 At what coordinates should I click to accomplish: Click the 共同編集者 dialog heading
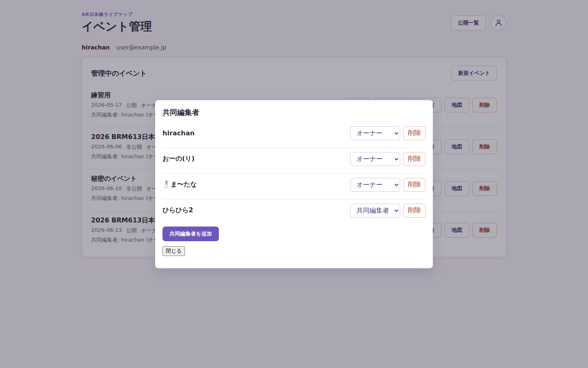pos(180,112)
